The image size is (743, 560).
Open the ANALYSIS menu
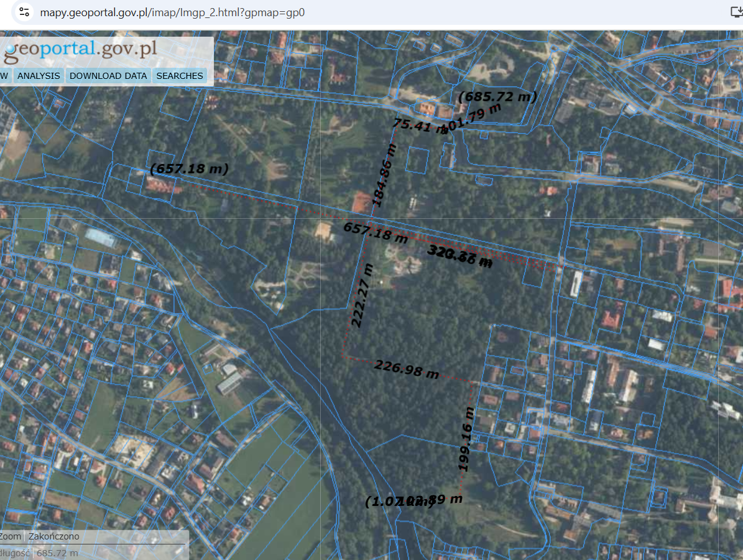(39, 75)
